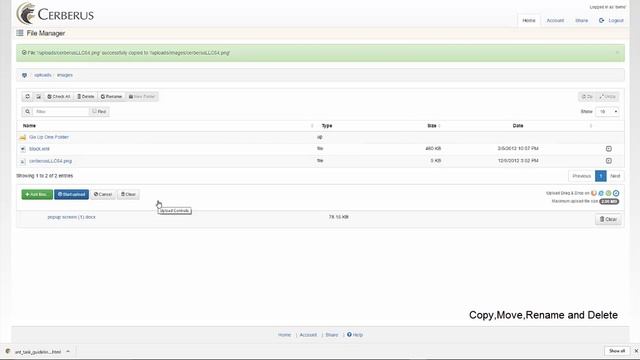Cancel the upload

103,194
